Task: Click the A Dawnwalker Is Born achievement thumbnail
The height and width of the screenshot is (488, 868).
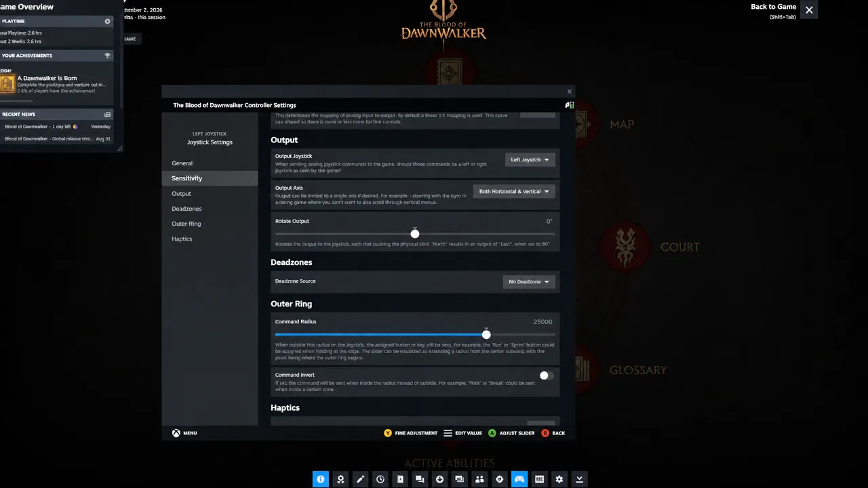Action: point(7,84)
